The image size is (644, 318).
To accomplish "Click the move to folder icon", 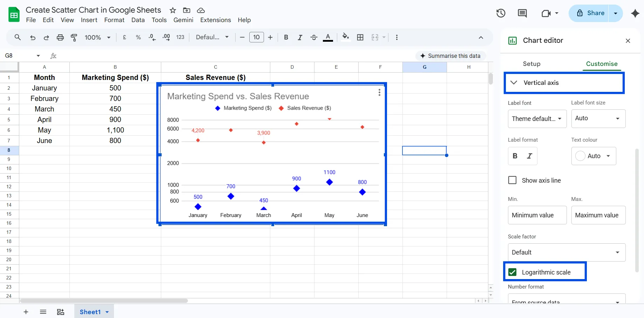I will [187, 10].
